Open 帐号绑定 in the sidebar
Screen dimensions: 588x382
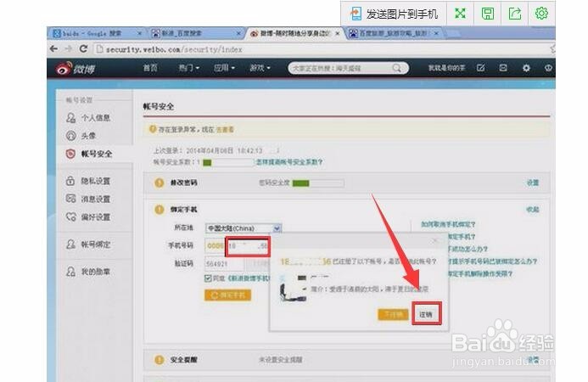coord(89,244)
